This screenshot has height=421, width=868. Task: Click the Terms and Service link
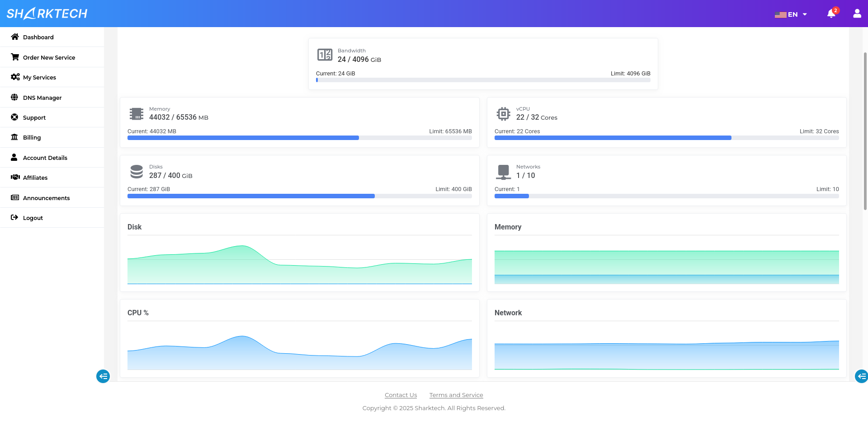(x=456, y=395)
